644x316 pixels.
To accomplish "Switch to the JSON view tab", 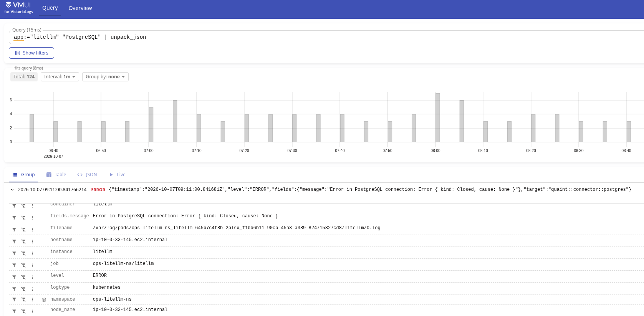I will [x=87, y=175].
